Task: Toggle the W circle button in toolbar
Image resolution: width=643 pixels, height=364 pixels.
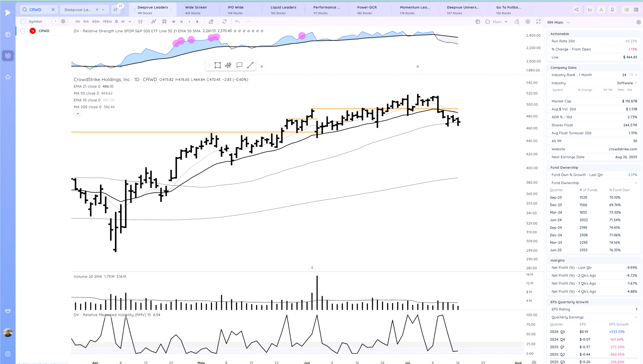Action: tap(174, 22)
